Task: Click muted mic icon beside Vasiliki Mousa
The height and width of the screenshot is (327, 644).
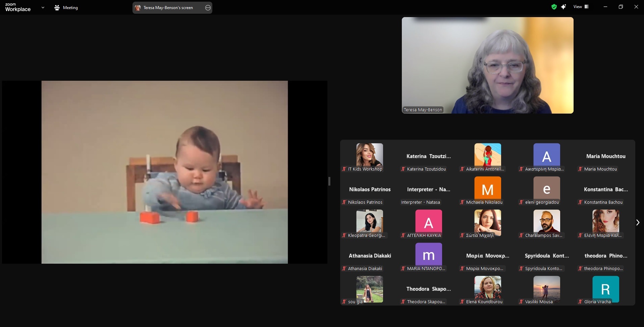Action: click(521, 302)
